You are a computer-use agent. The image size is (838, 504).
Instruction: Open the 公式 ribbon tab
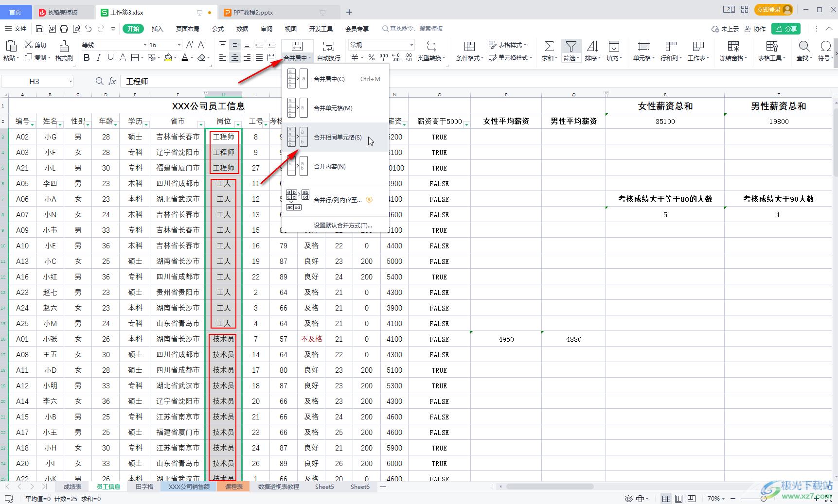(218, 29)
